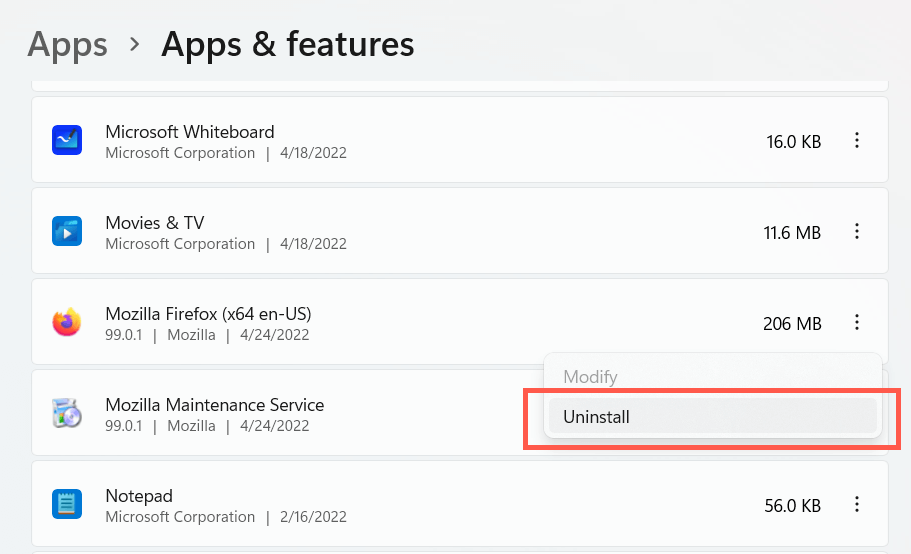Viewport: 911px width, 554px height.
Task: Open more options for Movies & TV
Action: coord(857,232)
